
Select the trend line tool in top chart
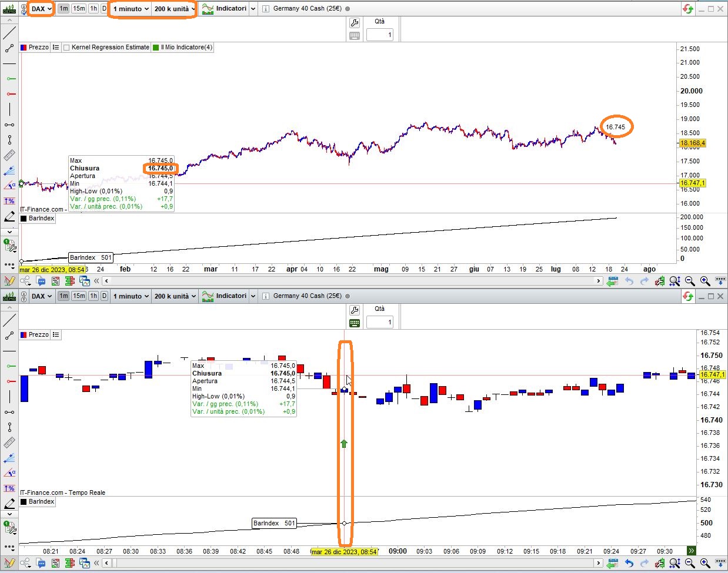(x=9, y=33)
